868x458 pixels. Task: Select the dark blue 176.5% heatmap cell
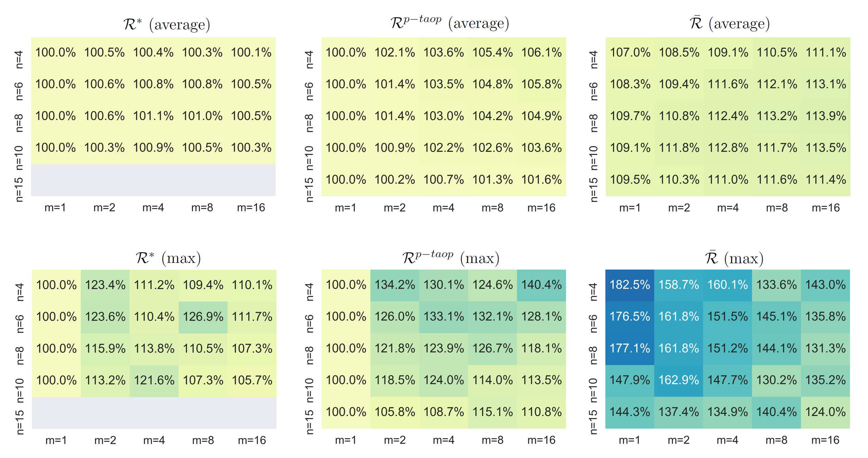(630, 316)
